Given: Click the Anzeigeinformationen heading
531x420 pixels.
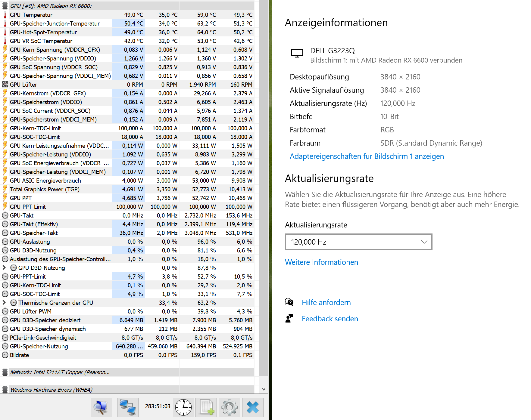Looking at the screenshot, I should [x=336, y=23].
